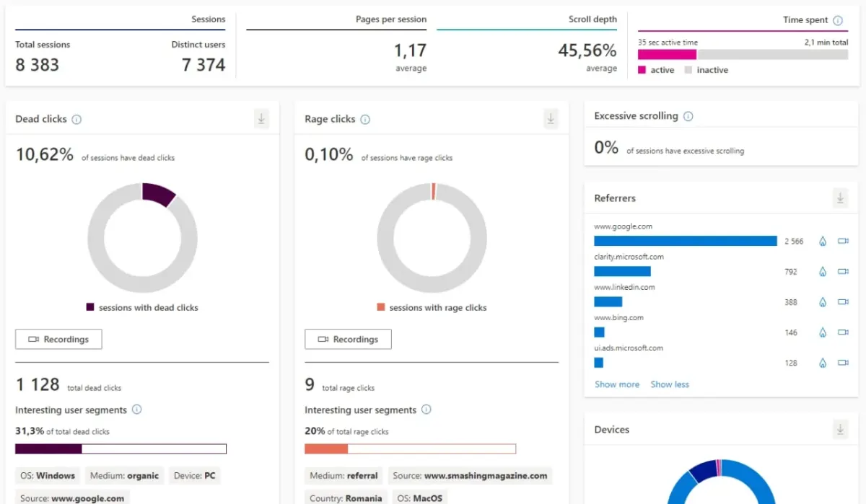
Task: Click Show more in Referrers
Action: pos(617,384)
